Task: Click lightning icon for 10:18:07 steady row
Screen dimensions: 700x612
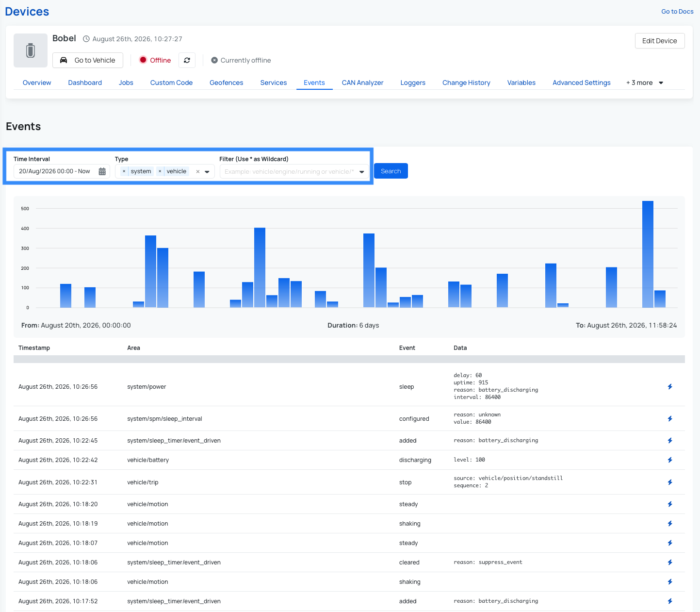Action: pyautogui.click(x=670, y=543)
